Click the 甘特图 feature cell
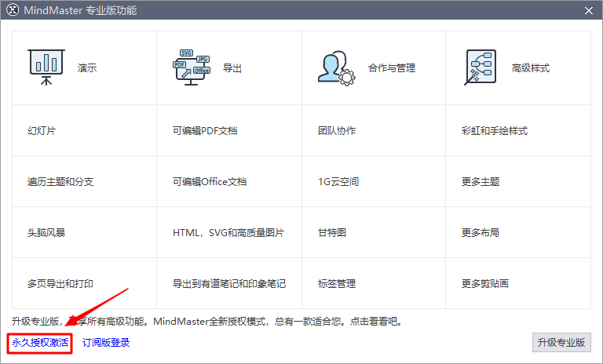603x364 pixels. tap(374, 232)
